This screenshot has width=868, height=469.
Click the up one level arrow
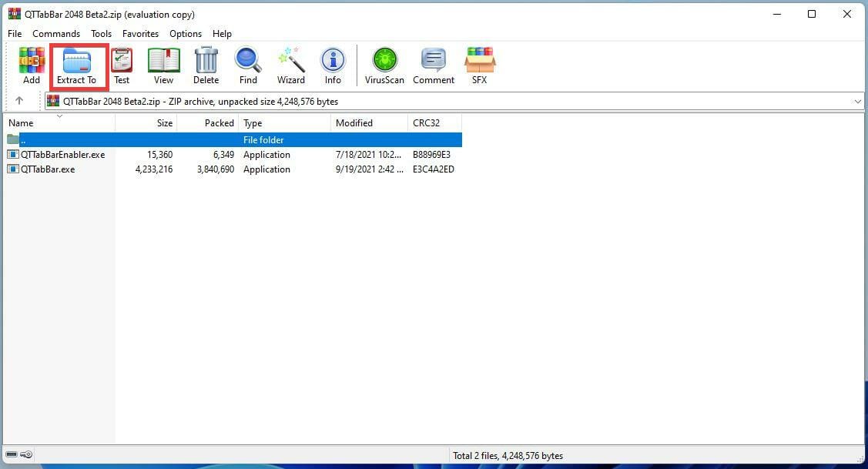tap(17, 101)
